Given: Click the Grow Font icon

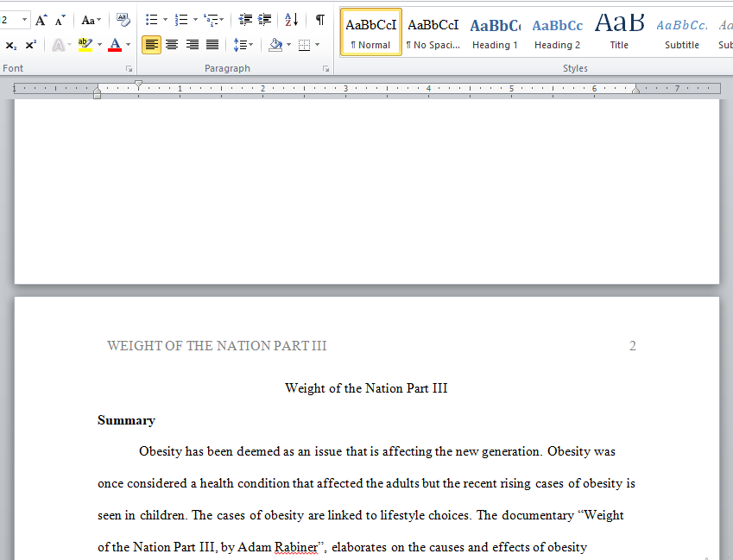Looking at the screenshot, I should 41,20.
